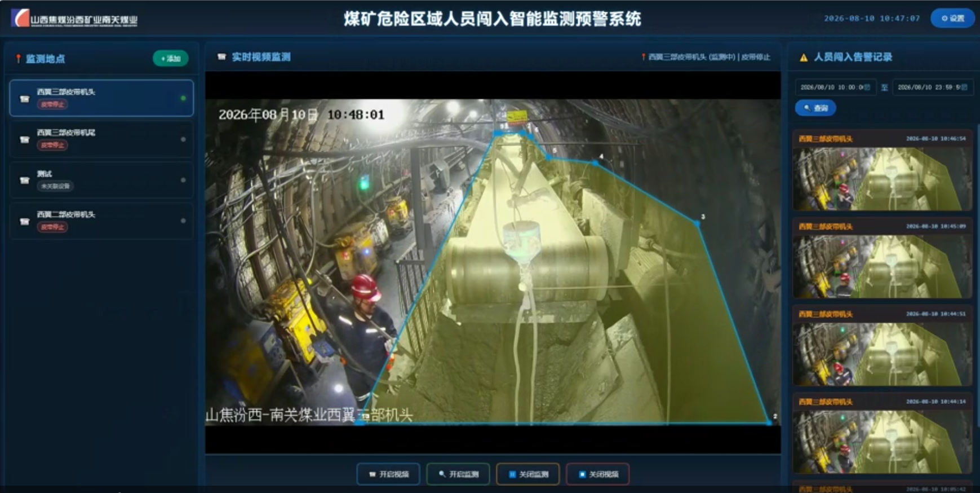Select the 西翼三部皮带机头 location name
The image size is (980, 493).
66,92
